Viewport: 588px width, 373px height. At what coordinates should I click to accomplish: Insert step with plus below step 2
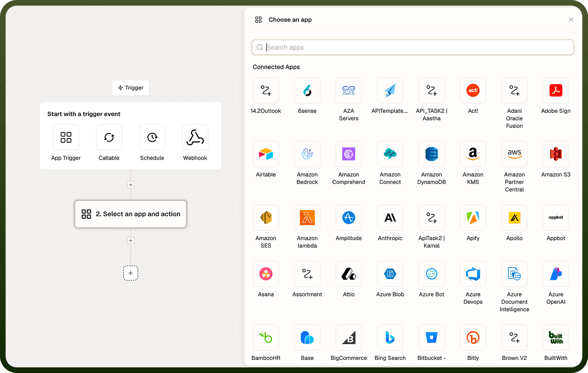(131, 241)
